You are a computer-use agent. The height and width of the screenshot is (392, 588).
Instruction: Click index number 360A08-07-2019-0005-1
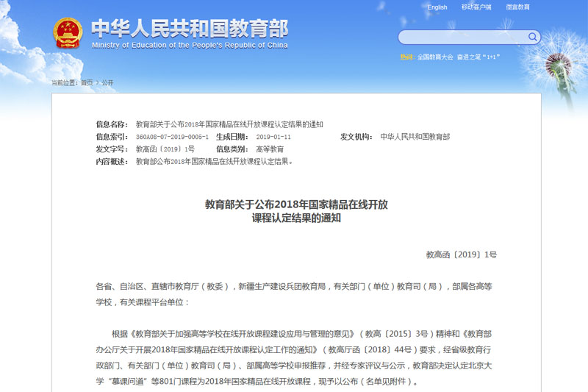(172, 137)
